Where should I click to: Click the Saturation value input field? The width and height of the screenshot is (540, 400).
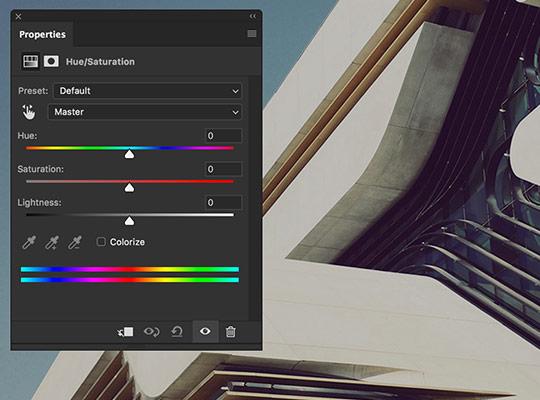[x=223, y=169]
